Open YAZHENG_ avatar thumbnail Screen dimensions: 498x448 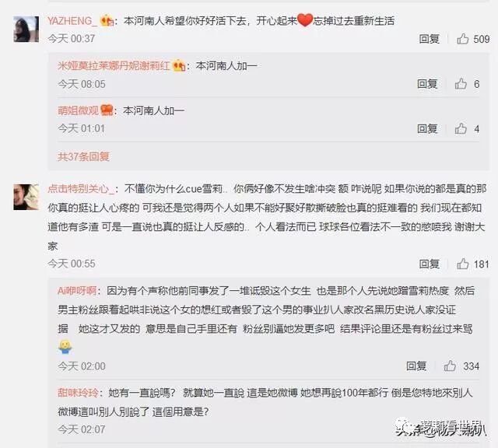tap(26, 30)
